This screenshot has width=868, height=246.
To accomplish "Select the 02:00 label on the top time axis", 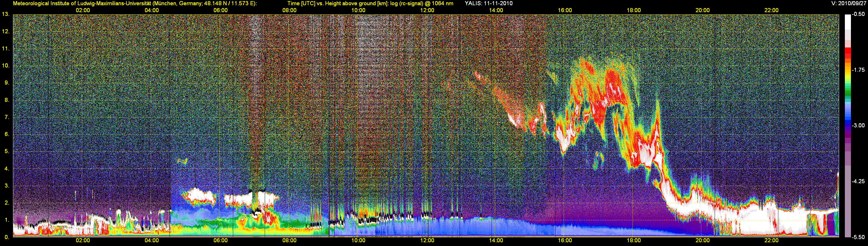I will pos(82,10).
